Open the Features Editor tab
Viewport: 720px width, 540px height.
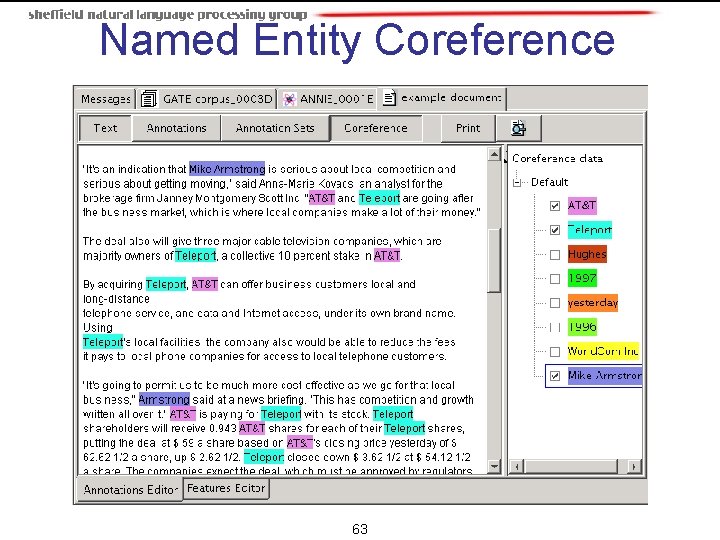coord(226,488)
